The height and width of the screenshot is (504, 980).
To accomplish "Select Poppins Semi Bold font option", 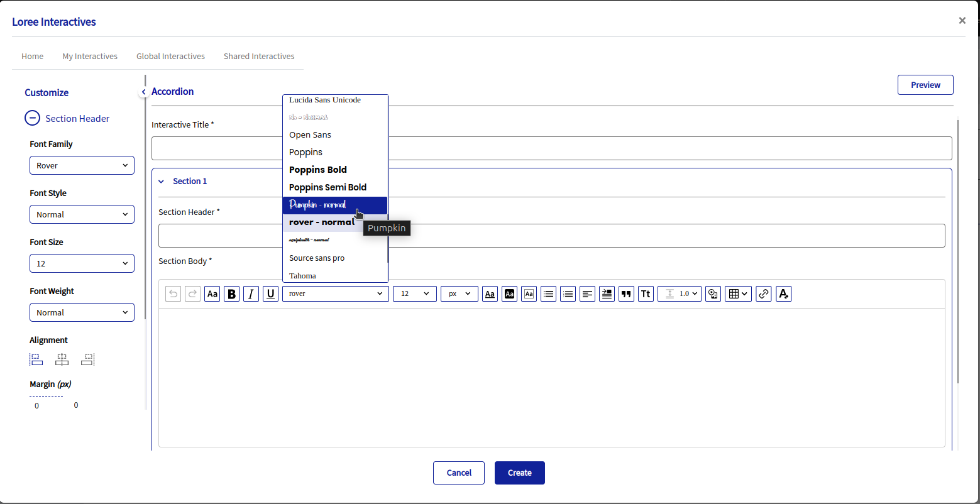I will (335, 188).
